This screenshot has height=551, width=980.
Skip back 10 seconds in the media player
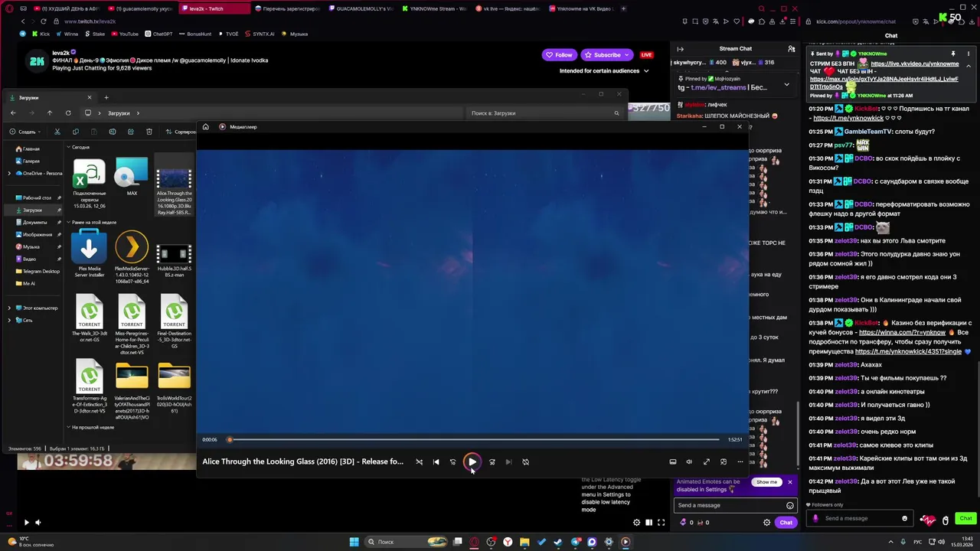pos(452,461)
